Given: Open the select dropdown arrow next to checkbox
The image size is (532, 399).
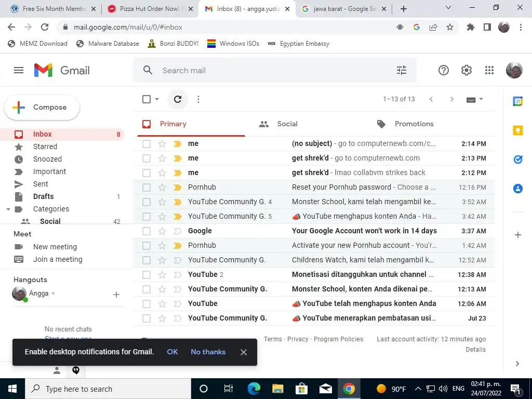Looking at the screenshot, I should (157, 99).
